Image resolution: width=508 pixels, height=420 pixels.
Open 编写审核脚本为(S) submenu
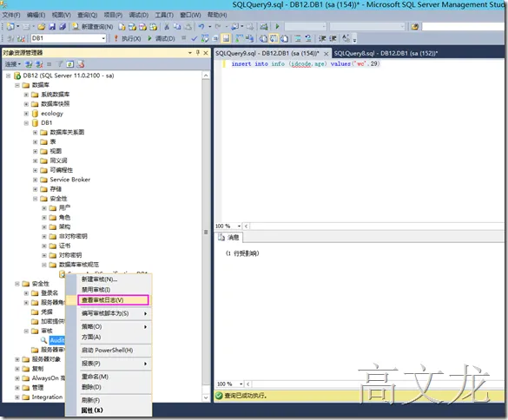109,313
